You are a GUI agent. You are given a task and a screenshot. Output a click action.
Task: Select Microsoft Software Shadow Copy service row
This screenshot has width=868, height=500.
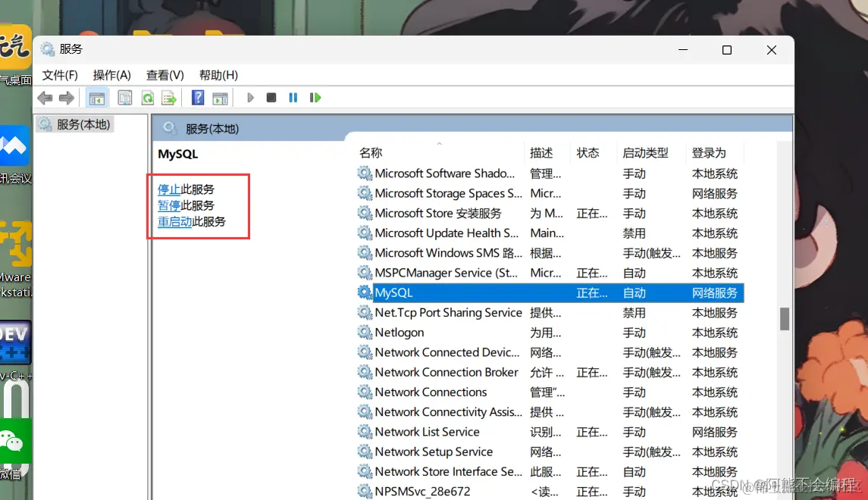[550, 173]
